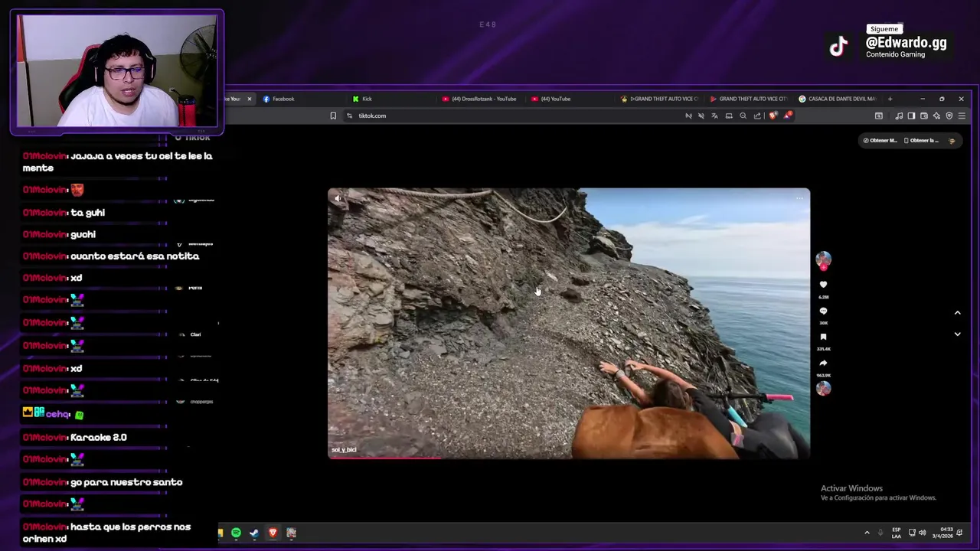This screenshot has height=551, width=980.
Task: Go to previous video with up chevron
Action: tap(957, 312)
